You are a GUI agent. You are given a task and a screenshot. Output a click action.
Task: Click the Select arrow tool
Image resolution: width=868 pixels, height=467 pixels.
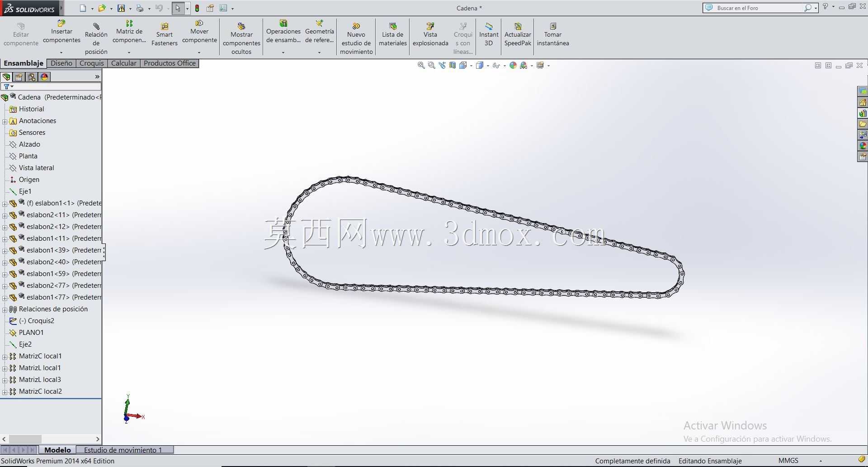pos(178,8)
